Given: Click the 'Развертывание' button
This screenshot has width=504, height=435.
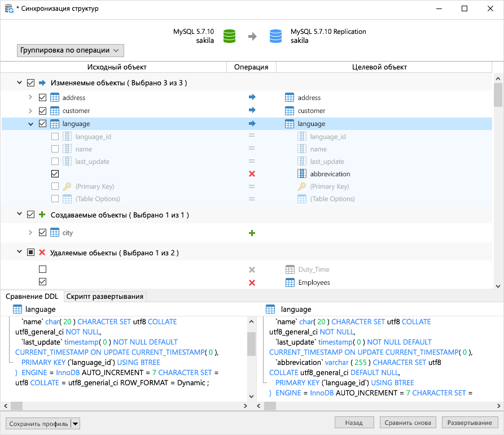Looking at the screenshot, I should pyautogui.click(x=470, y=423).
